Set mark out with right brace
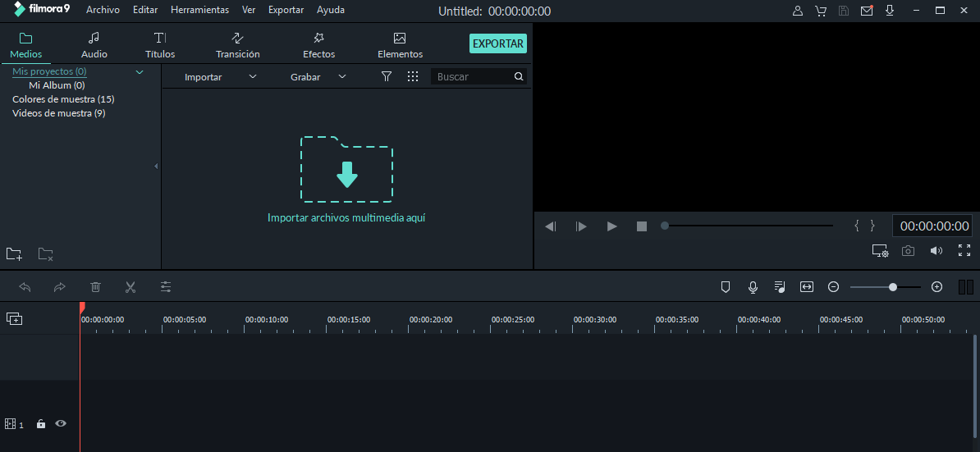Screen dimensions: 980x452 point(872,226)
